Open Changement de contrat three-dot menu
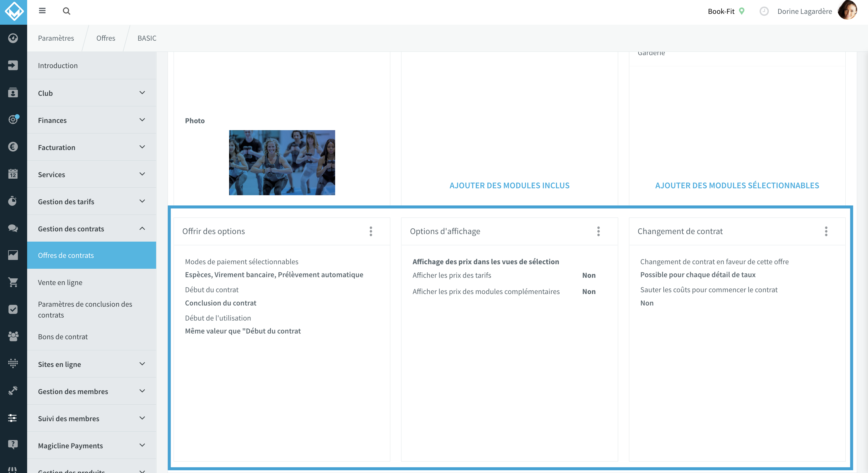Viewport: 868px width, 473px height. point(826,231)
